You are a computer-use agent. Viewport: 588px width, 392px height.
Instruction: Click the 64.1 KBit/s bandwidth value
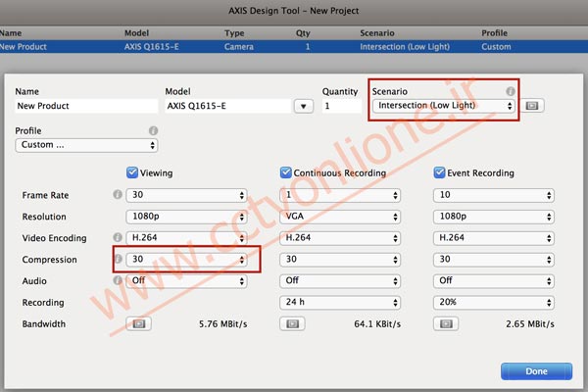(377, 323)
